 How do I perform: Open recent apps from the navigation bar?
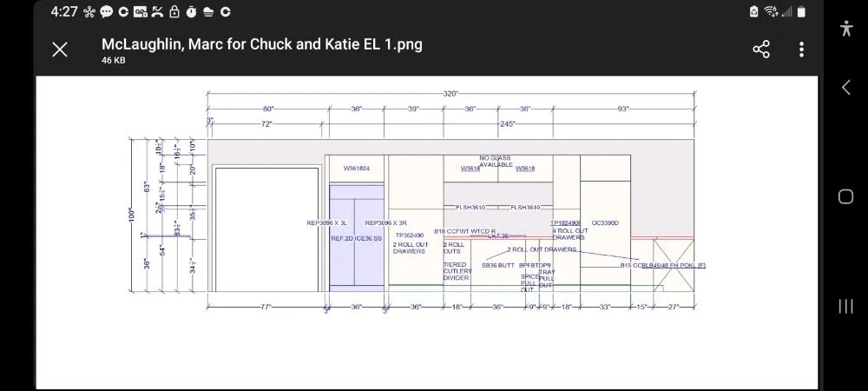(x=846, y=306)
